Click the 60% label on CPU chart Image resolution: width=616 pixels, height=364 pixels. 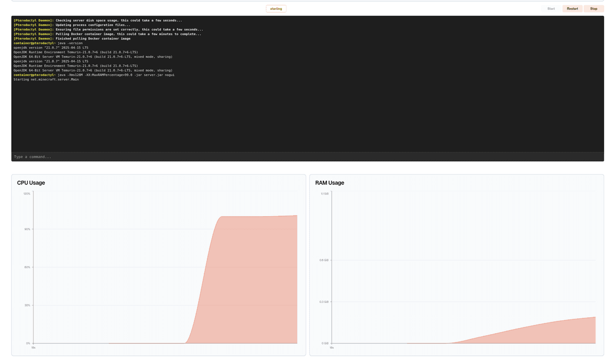[x=28, y=267]
